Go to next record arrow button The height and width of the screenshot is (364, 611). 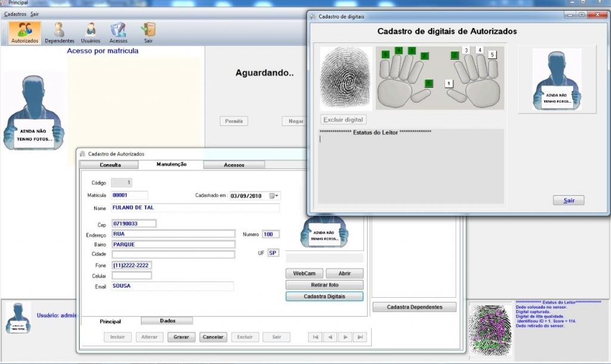345,337
